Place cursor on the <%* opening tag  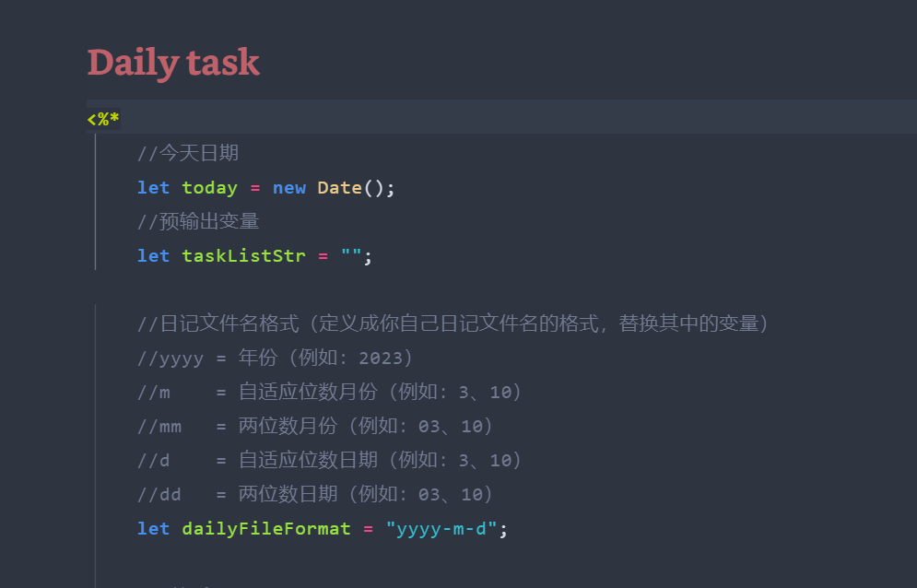point(103,119)
